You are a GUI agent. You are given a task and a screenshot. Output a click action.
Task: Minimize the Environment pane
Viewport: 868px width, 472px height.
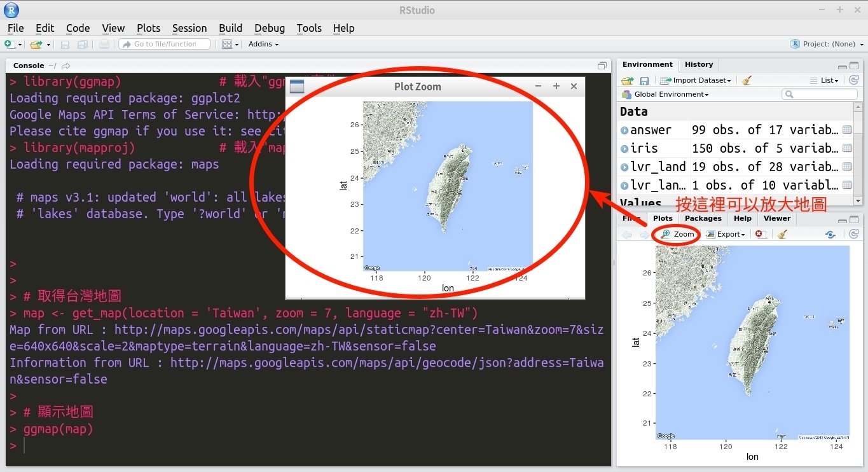click(843, 66)
